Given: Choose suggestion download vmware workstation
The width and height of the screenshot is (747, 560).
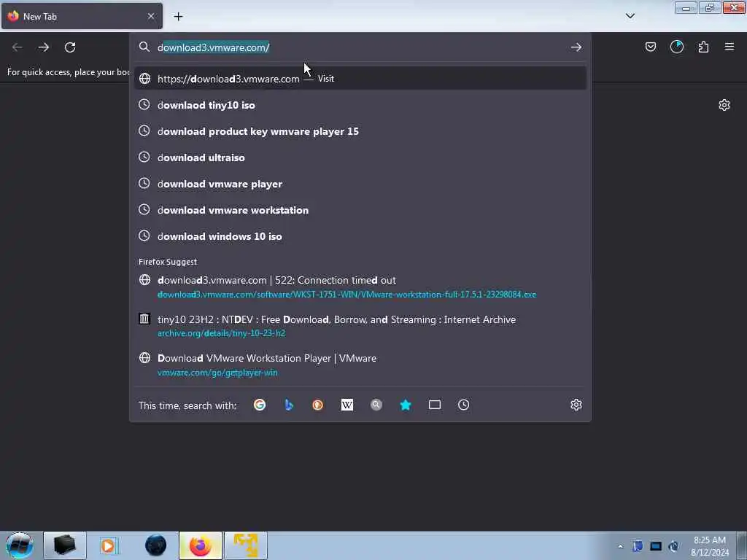Looking at the screenshot, I should point(360,209).
